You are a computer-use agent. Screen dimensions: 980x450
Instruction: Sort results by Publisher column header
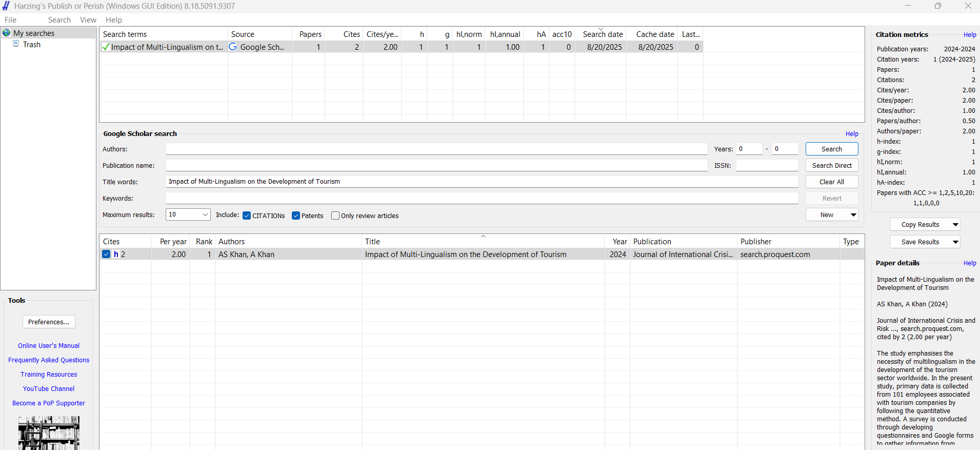click(x=789, y=241)
